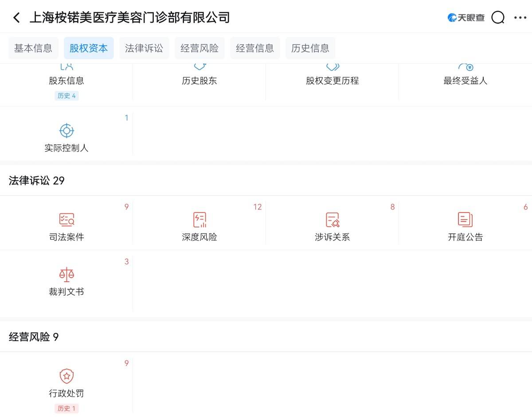Open 司法案件 judicial cases
The image size is (532, 417).
(x=66, y=226)
